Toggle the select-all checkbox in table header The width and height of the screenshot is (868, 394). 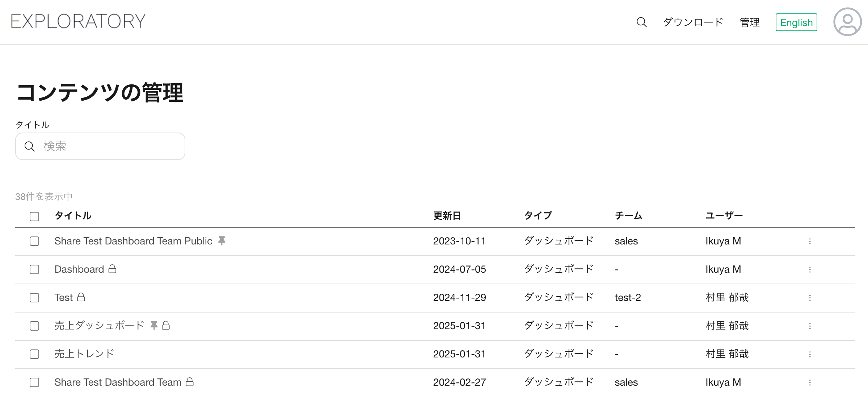[34, 217]
